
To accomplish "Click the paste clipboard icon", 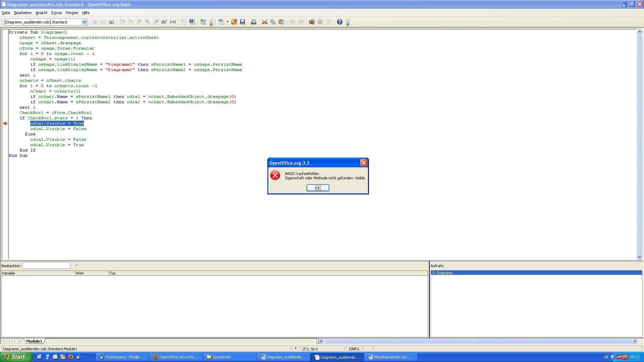I will pos(281,22).
